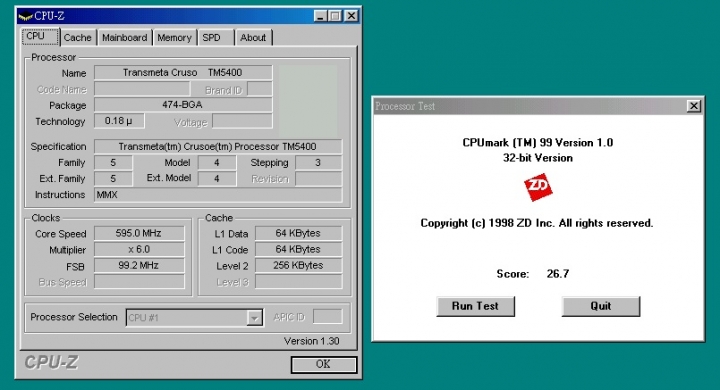Maximize the CPU-Z window
The width and height of the screenshot is (720, 390).
click(x=335, y=16)
